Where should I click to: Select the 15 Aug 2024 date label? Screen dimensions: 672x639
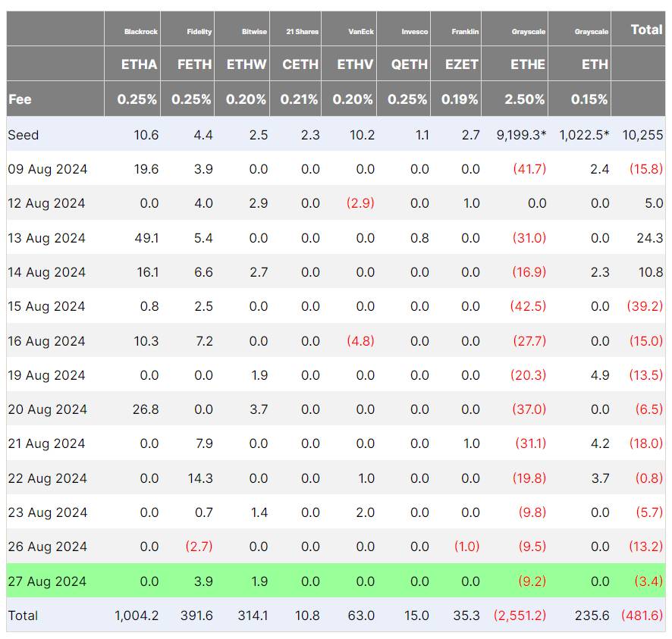pyautogui.click(x=47, y=306)
